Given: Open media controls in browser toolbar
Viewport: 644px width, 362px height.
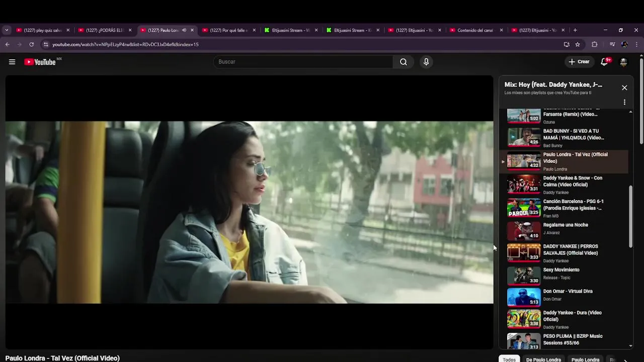Looking at the screenshot, I should (612, 44).
